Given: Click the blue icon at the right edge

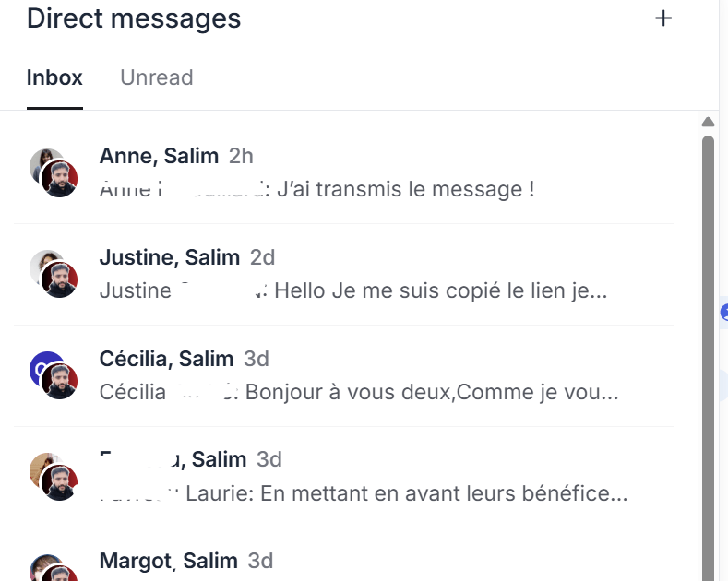Looking at the screenshot, I should pos(724,312).
